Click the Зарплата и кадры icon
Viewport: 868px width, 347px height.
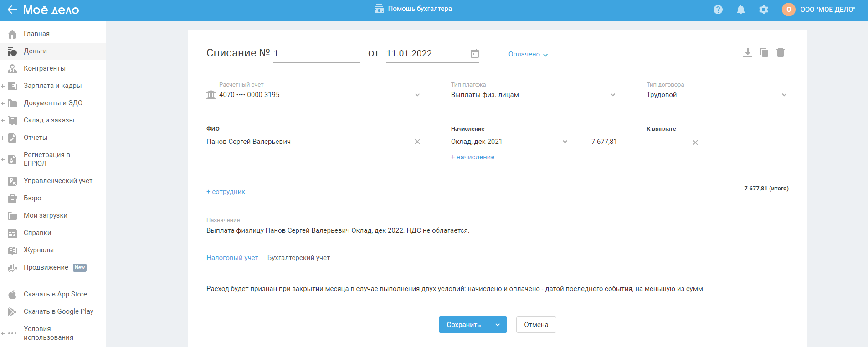pos(12,86)
